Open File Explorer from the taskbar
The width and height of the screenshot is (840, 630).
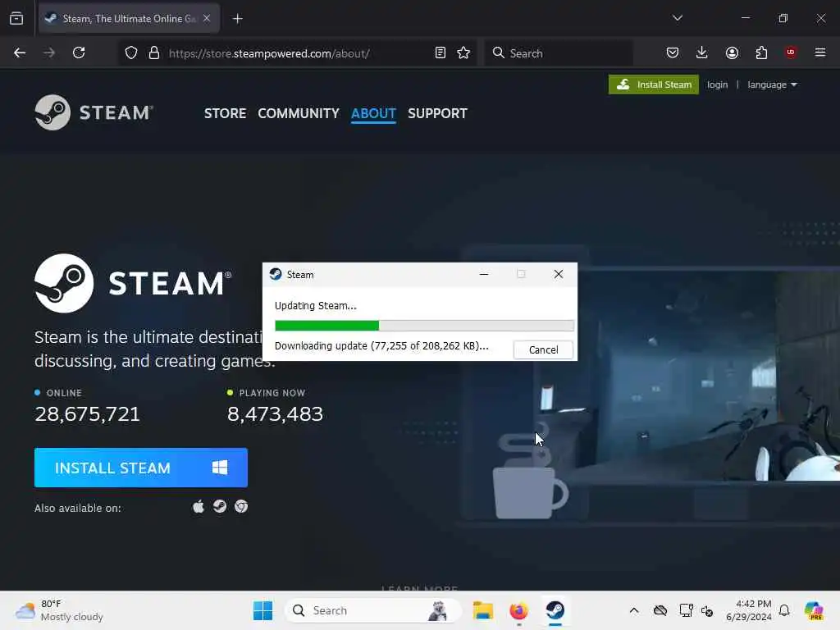click(482, 610)
